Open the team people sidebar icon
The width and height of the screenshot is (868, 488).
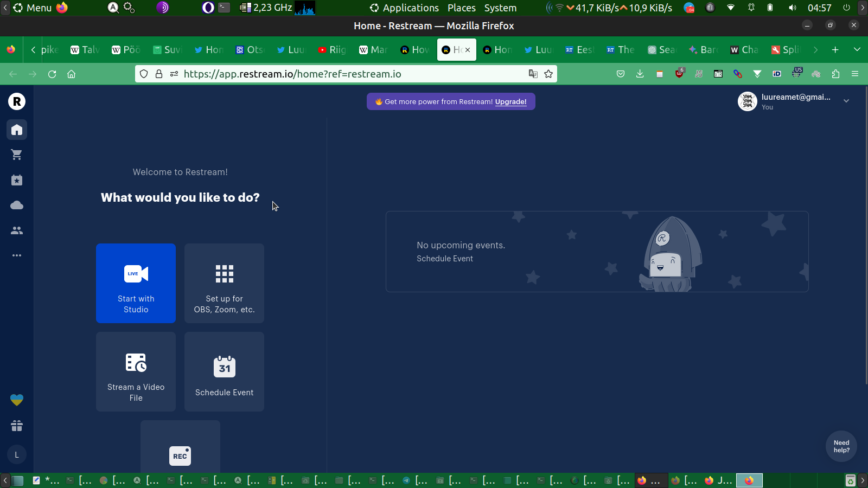pyautogui.click(x=17, y=230)
